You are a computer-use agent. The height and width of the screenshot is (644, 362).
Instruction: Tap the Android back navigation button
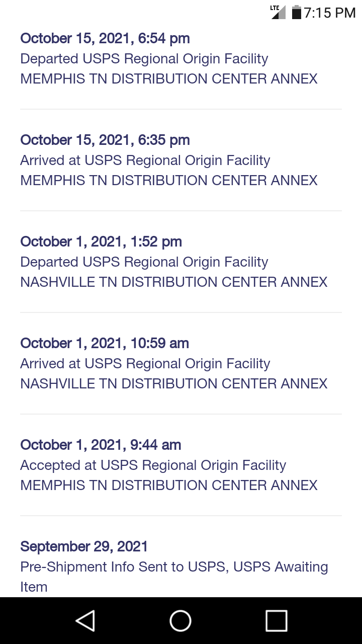(85, 620)
